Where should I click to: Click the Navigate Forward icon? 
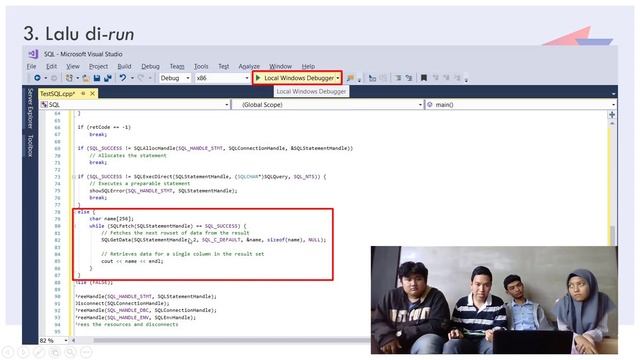pos(53,78)
